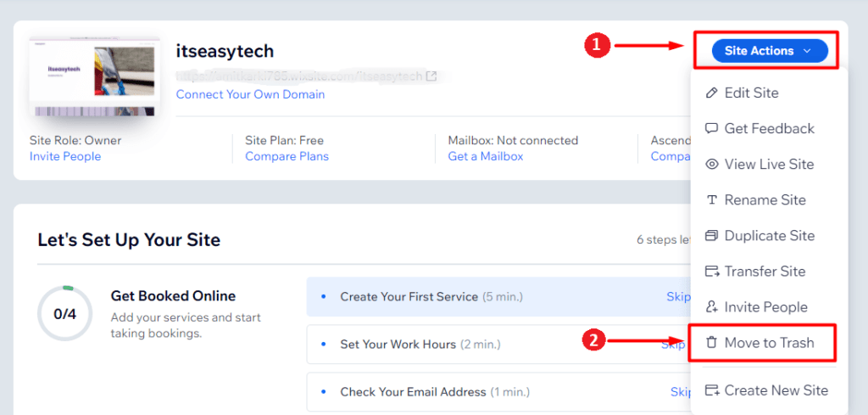Viewport: 868px width, 415px height.
Task: Click the Get a Mailbox link
Action: (x=486, y=156)
